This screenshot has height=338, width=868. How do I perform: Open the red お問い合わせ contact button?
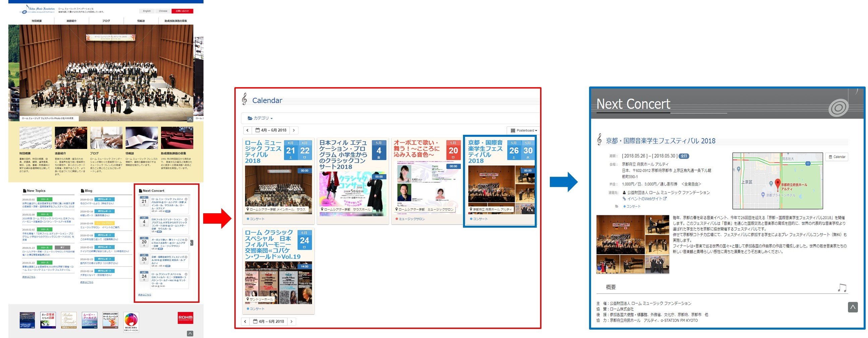182,11
